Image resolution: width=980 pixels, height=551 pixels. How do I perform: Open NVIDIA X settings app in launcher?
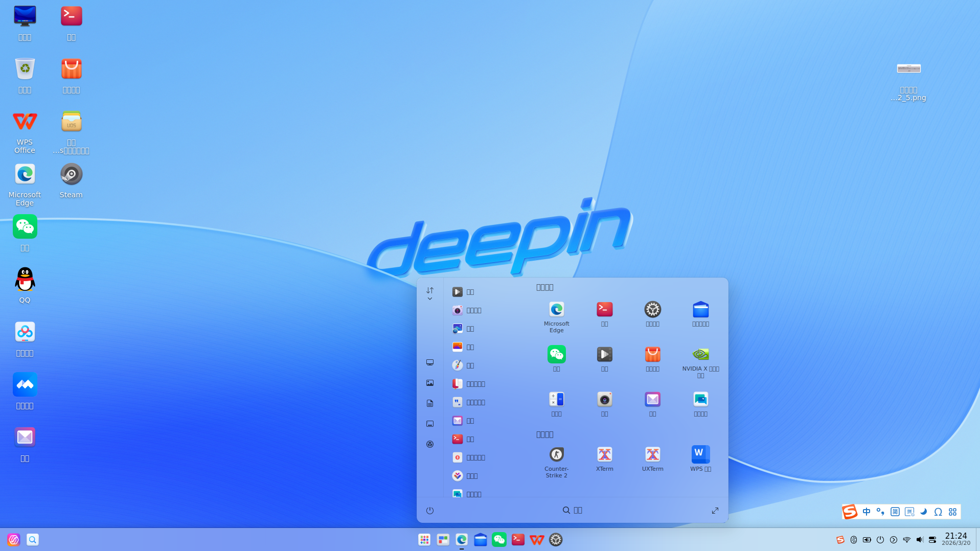tap(700, 355)
